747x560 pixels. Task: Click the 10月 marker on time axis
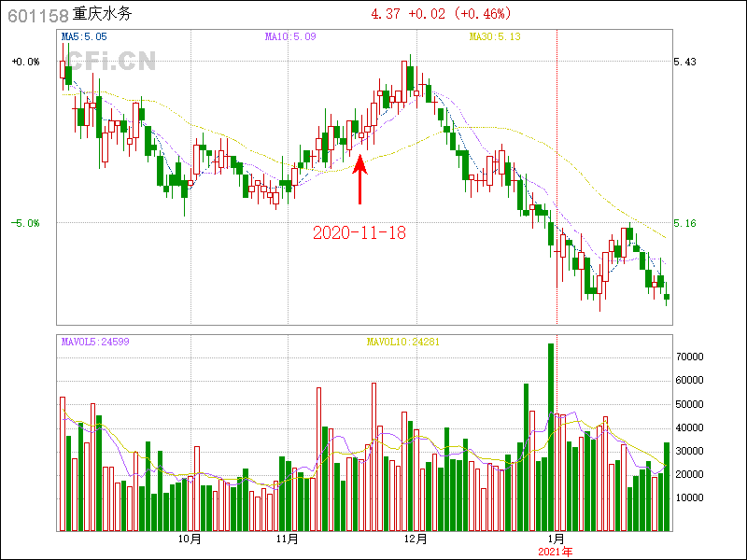click(190, 539)
